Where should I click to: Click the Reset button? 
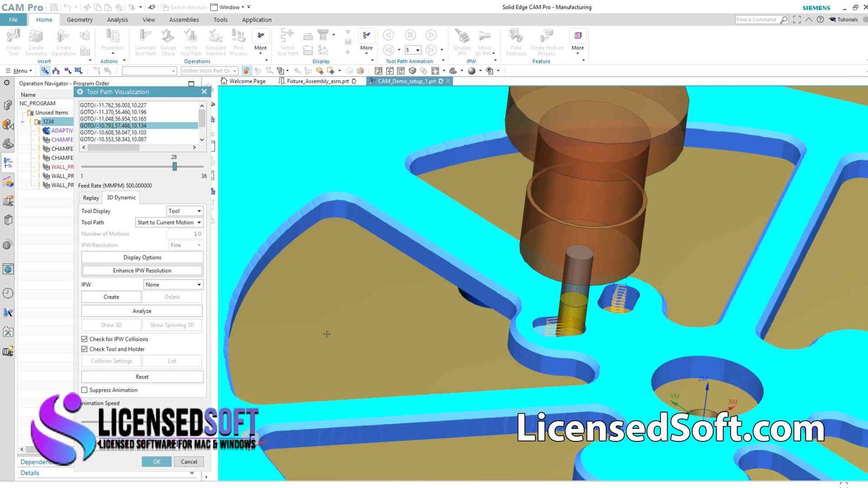point(142,377)
